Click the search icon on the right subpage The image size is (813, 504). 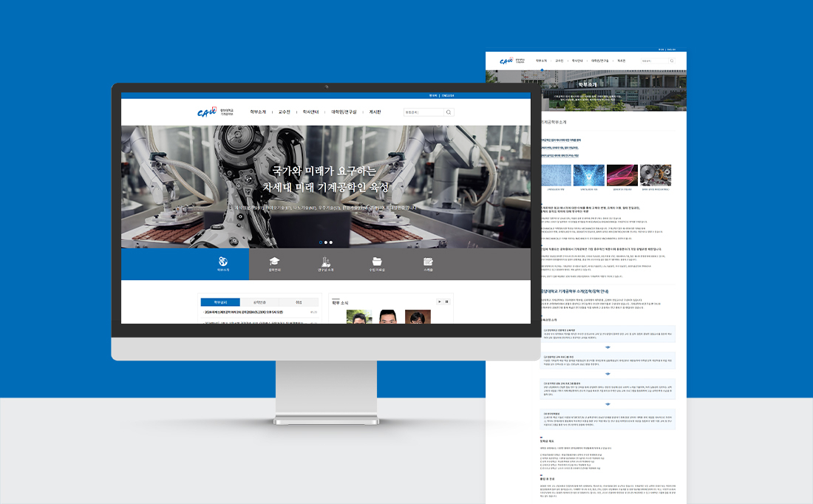point(672,61)
